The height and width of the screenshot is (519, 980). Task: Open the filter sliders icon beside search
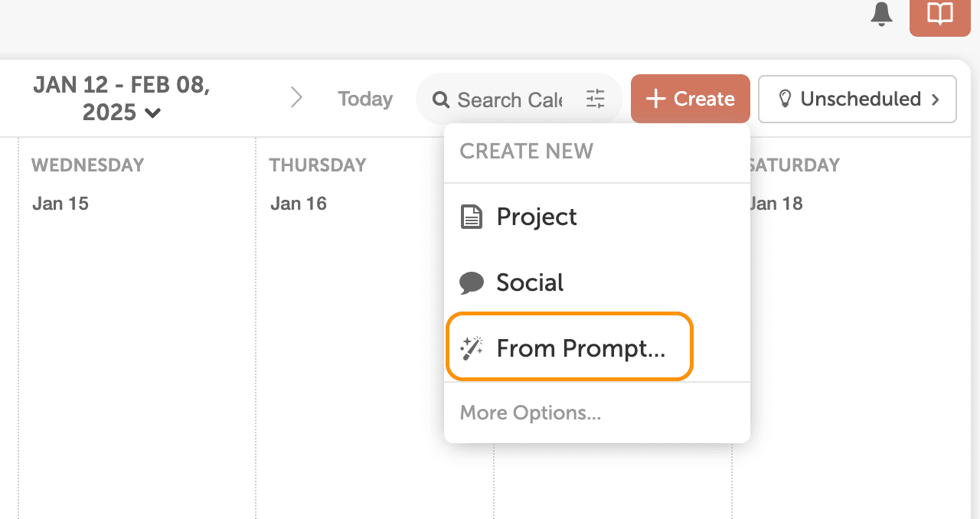pos(596,99)
